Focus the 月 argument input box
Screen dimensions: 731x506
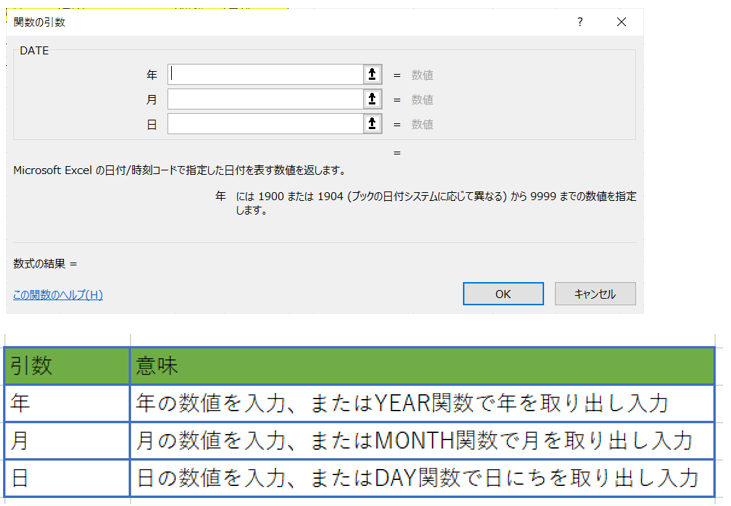pyautogui.click(x=264, y=99)
